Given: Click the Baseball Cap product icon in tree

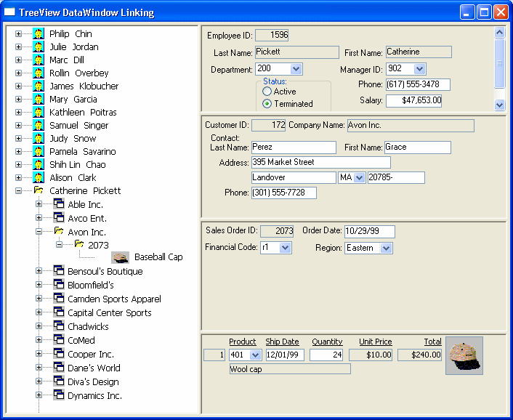Looking at the screenshot, I should 120,257.
